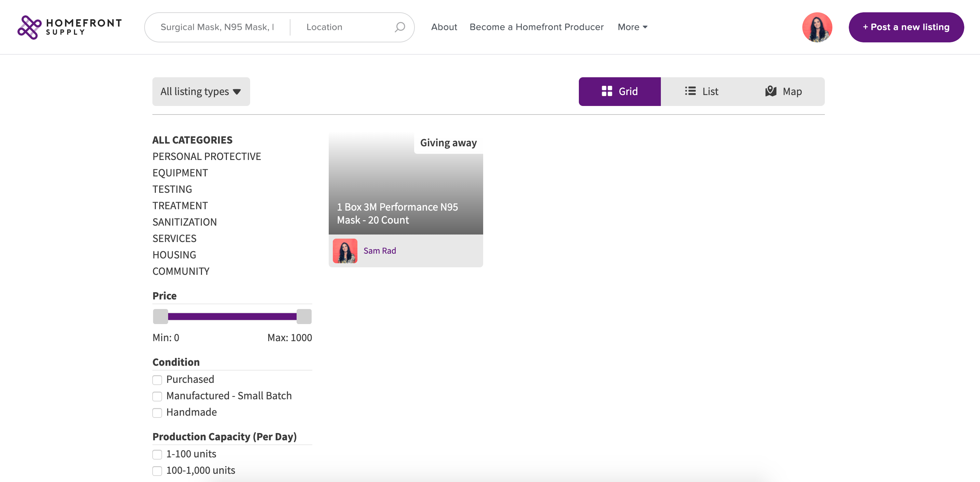The width and height of the screenshot is (980, 482).
Task: Open the All listing types dropdown
Action: coord(201,92)
